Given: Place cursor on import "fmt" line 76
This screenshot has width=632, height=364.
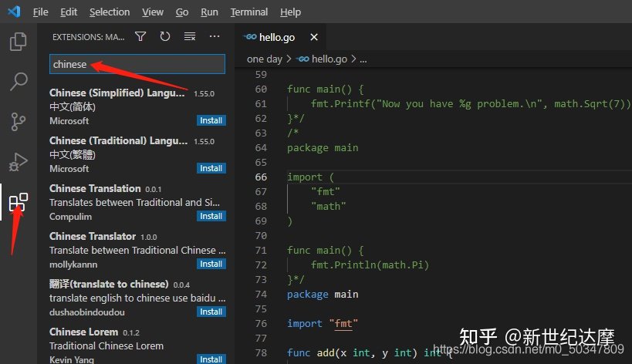Looking at the screenshot, I should click(323, 323).
